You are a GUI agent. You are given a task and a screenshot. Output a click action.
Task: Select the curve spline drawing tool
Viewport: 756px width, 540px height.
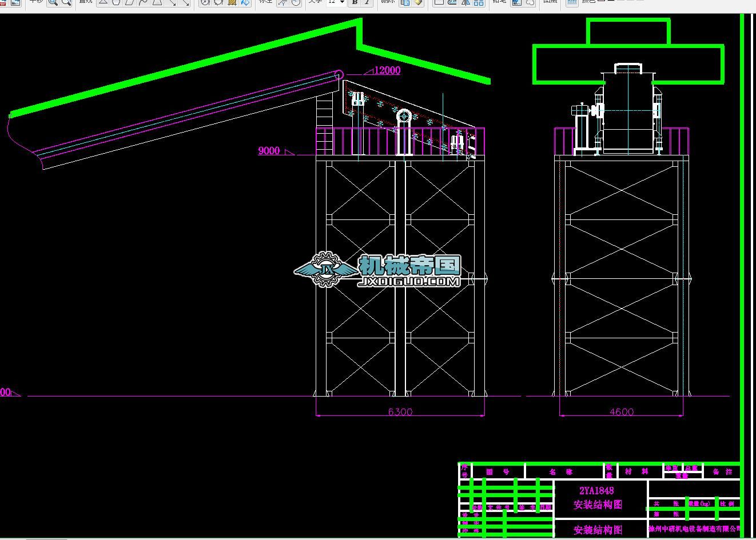click(144, 2)
